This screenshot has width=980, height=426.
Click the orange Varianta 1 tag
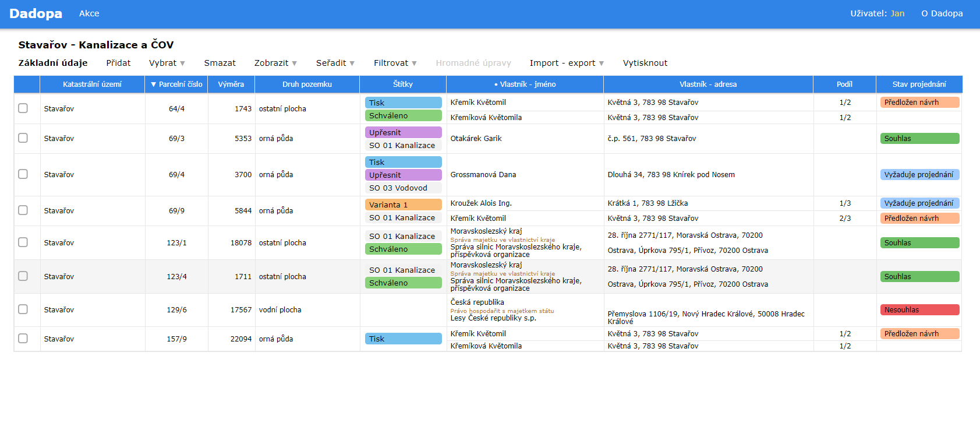(403, 205)
